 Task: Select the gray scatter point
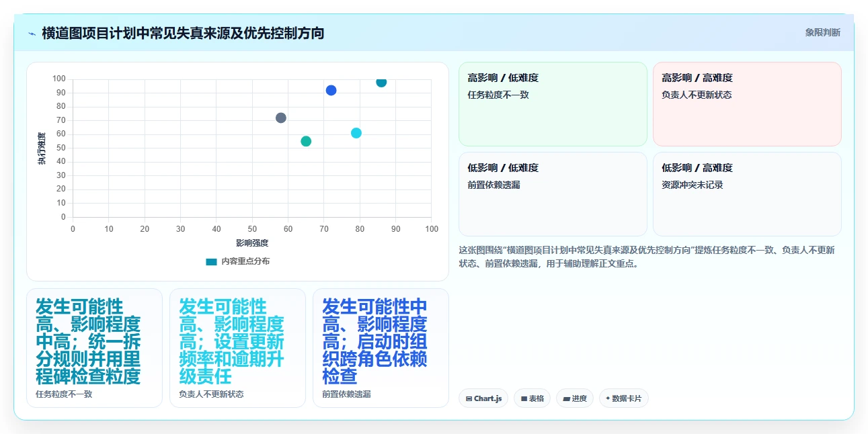point(281,118)
